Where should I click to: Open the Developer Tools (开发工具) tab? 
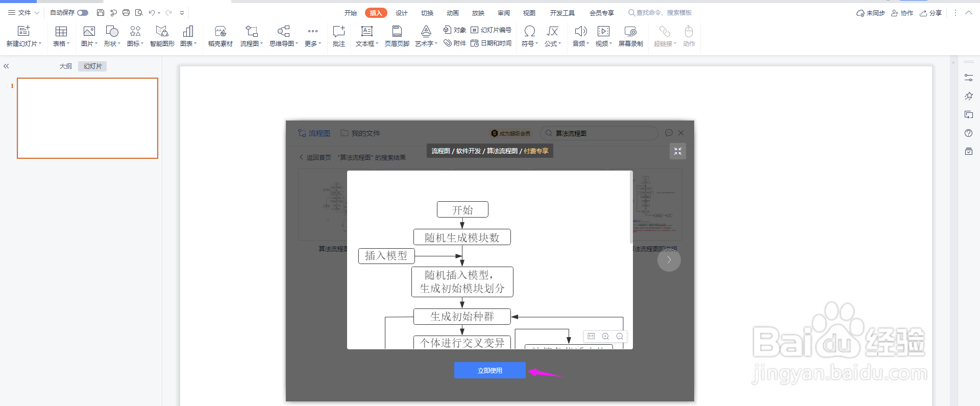click(x=562, y=13)
